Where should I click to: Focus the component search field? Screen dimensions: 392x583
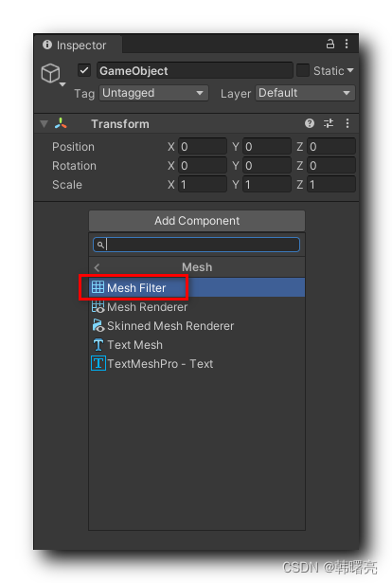tap(196, 245)
